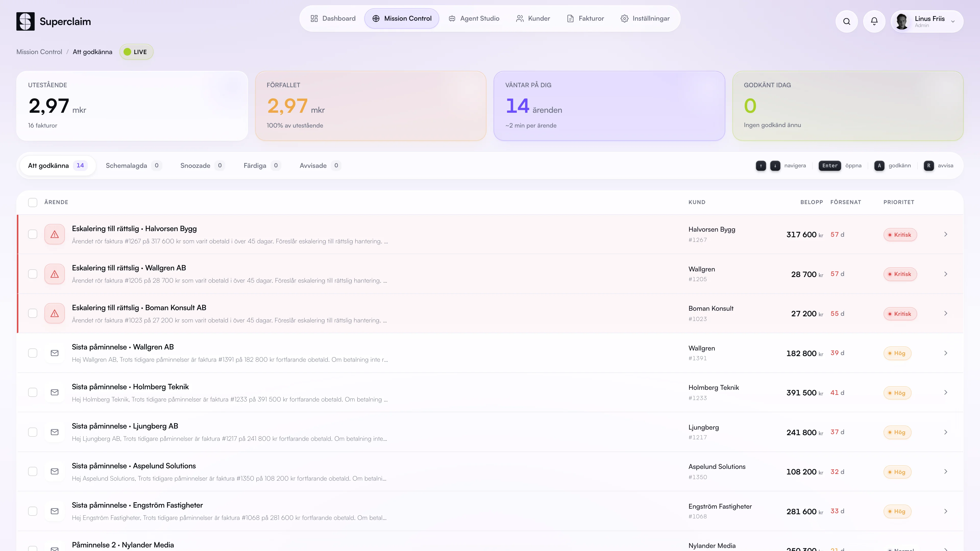Click the Superclaim logo icon

pyautogui.click(x=26, y=21)
